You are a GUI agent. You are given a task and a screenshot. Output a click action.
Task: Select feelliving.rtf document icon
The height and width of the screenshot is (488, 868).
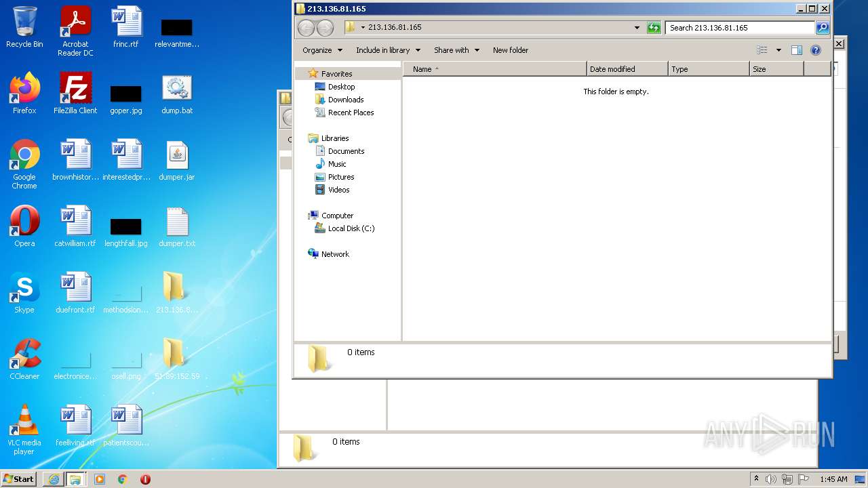coord(75,426)
